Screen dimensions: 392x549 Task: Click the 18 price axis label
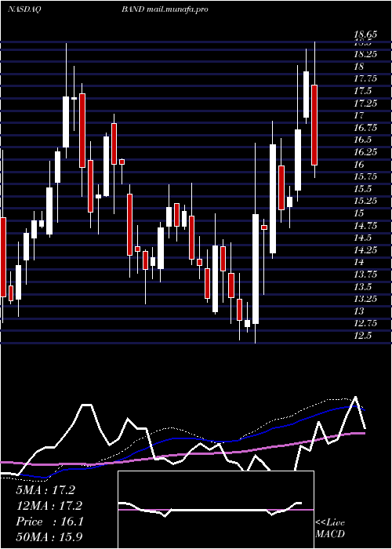point(359,67)
